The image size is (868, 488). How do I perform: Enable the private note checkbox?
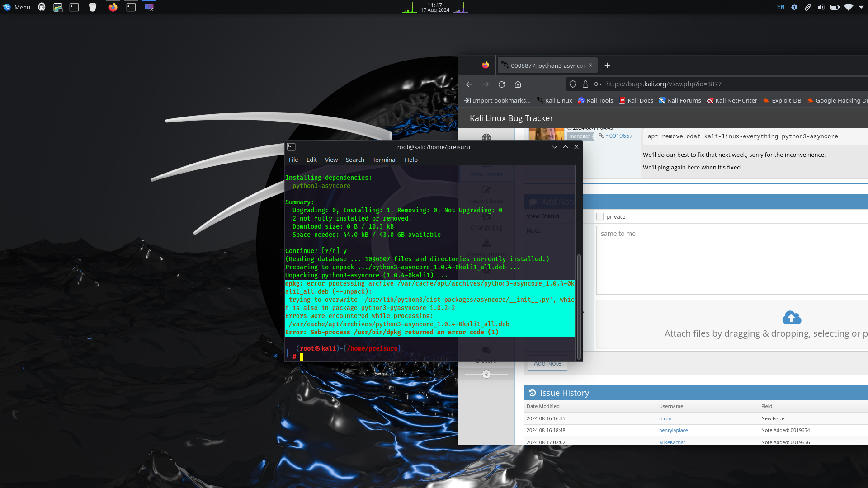point(600,217)
